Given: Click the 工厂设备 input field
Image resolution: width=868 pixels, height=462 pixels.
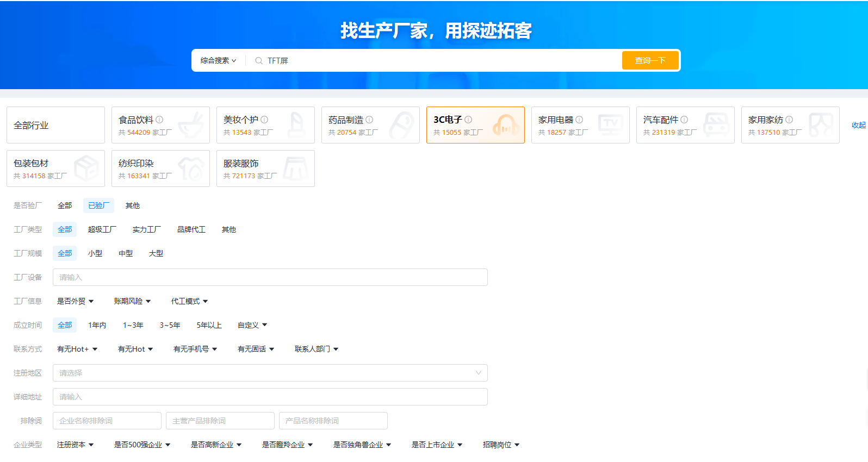Looking at the screenshot, I should point(270,277).
